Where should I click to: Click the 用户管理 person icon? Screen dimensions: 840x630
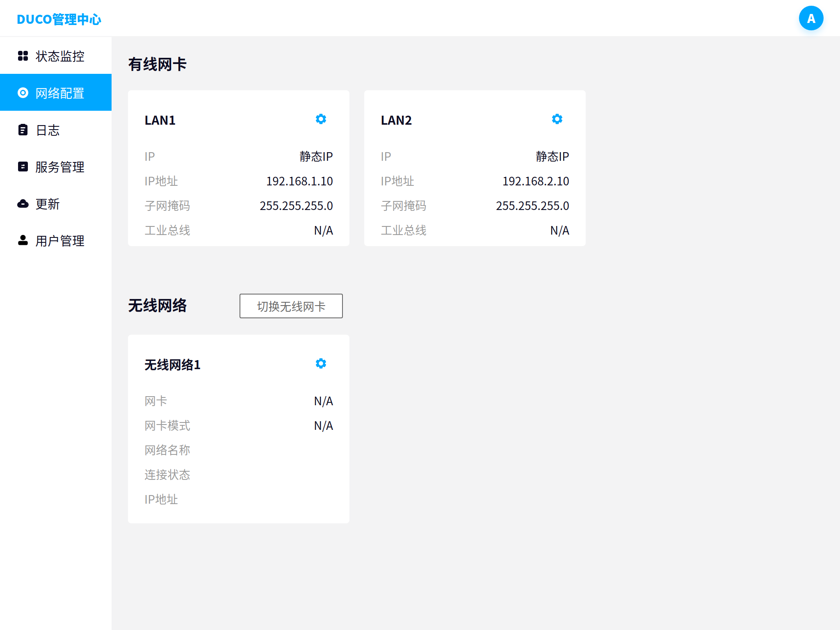pyautogui.click(x=23, y=240)
